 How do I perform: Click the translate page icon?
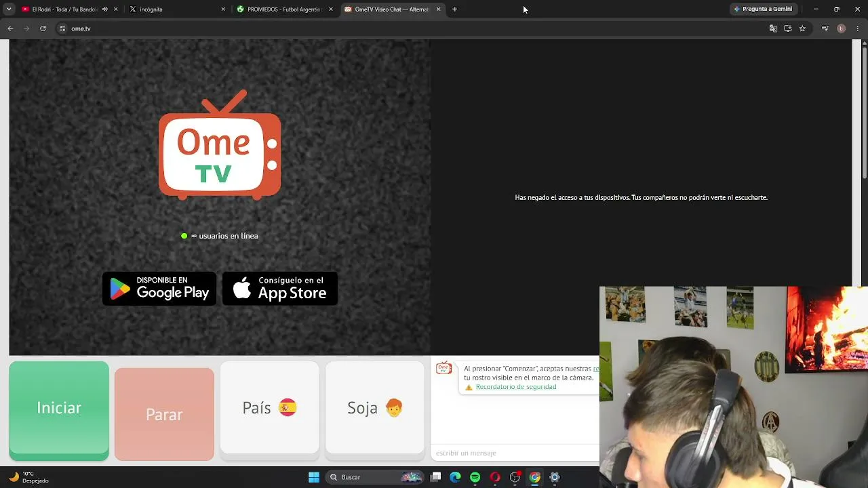[773, 28]
